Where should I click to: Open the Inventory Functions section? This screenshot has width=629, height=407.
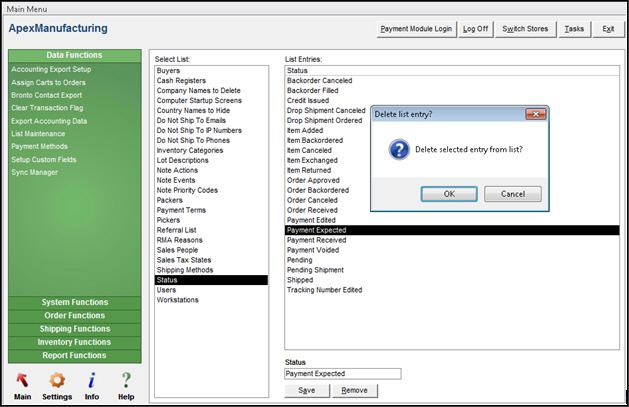(x=75, y=342)
